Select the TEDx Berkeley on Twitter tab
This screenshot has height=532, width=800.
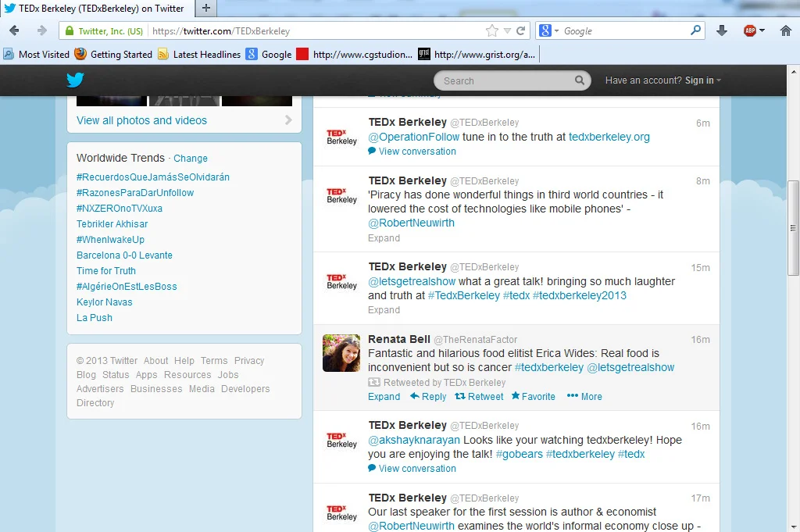[x=97, y=8]
